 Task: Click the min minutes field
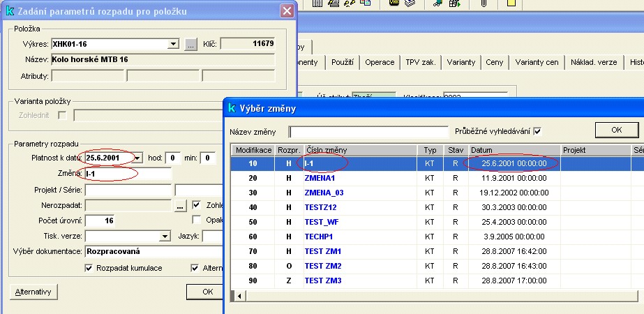(x=207, y=158)
